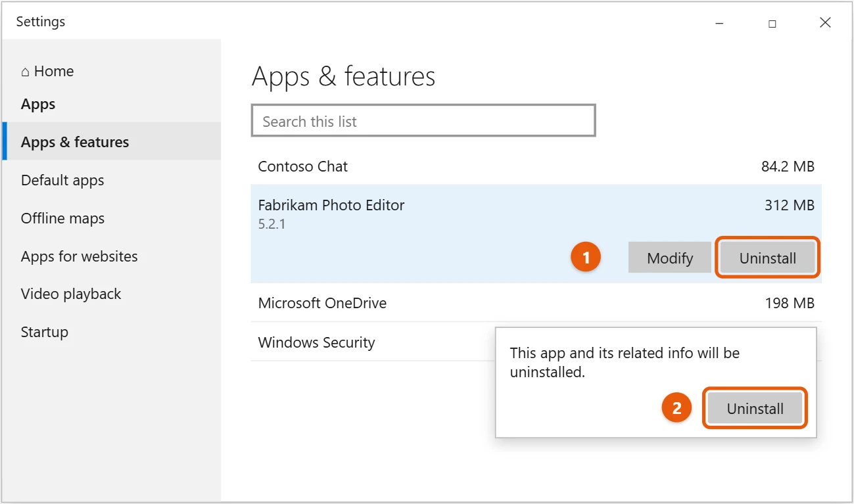
Task: Click the Modify button for Fabrikam Photo Editor
Action: (670, 258)
